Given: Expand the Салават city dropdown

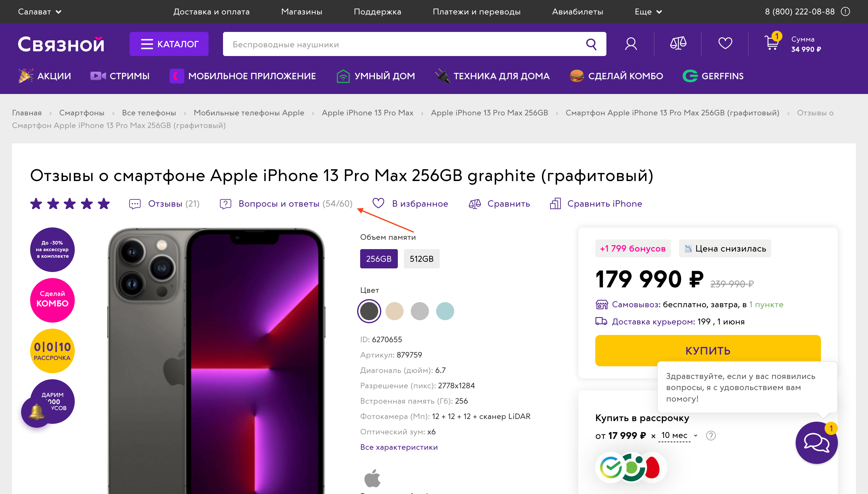Looking at the screenshot, I should coord(40,12).
